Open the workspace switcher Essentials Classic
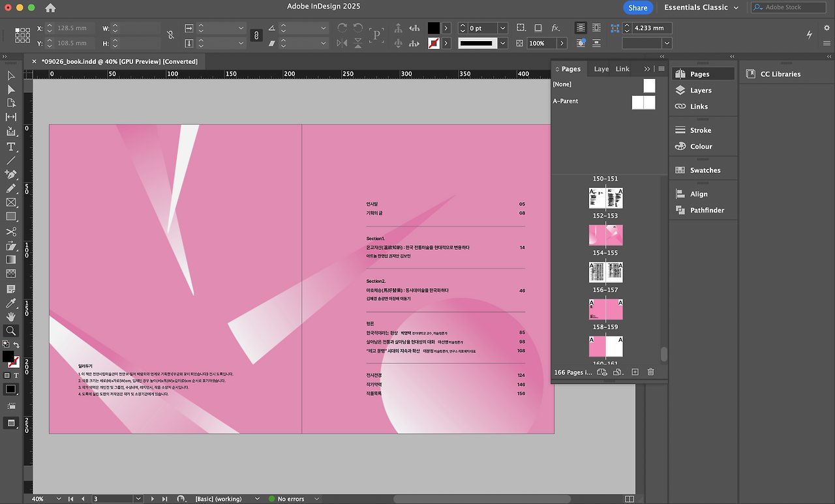The height and width of the screenshot is (504, 835). [x=701, y=8]
